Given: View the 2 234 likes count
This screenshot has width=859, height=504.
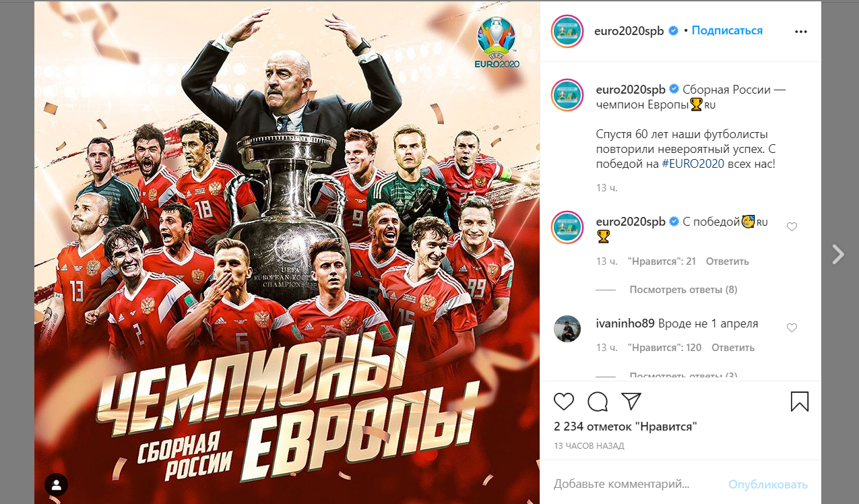Looking at the screenshot, I should coord(625,427).
